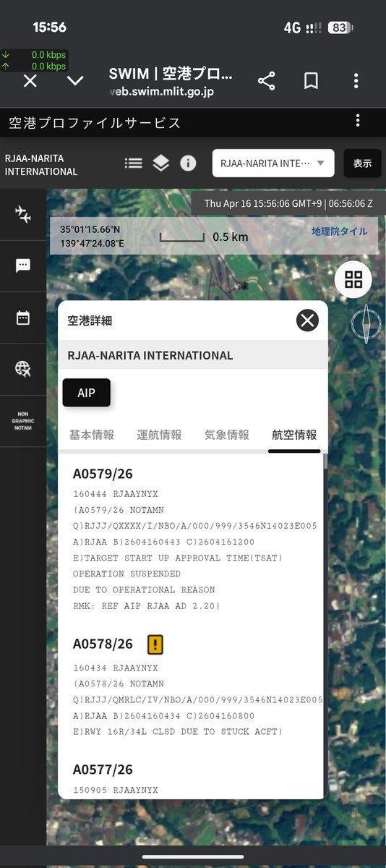The image size is (386, 868).
Task: Click text 'E)TARGET START UP APPROVAL TIME(TSAT)'
Action: click(x=178, y=558)
